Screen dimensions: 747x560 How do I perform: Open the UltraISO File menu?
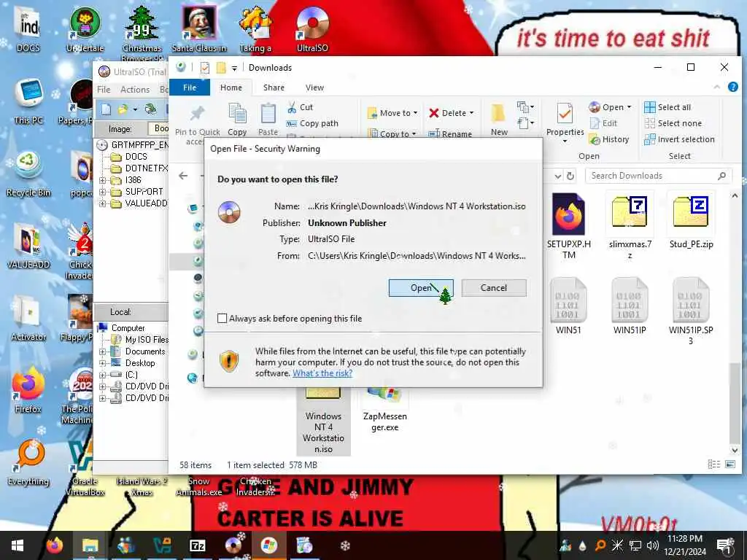pyautogui.click(x=104, y=90)
